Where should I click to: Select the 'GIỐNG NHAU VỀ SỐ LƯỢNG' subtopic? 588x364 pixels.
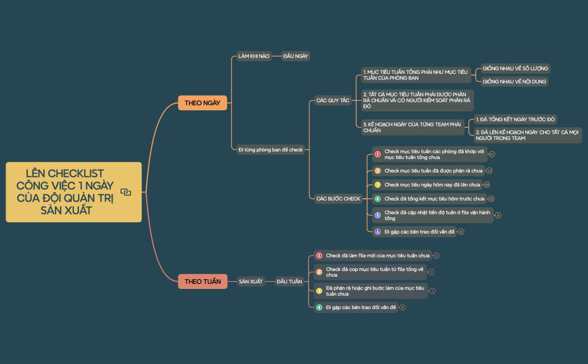(515, 68)
